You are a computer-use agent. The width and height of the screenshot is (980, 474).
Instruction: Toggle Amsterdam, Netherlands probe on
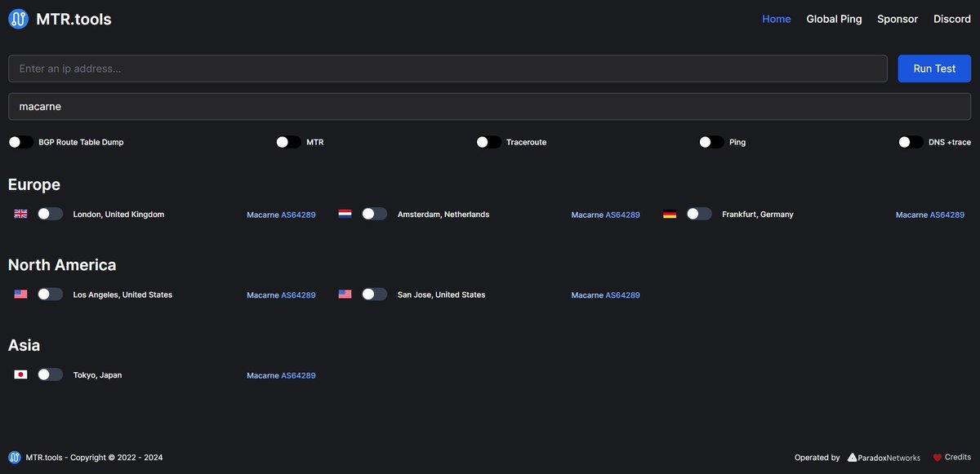click(x=374, y=214)
